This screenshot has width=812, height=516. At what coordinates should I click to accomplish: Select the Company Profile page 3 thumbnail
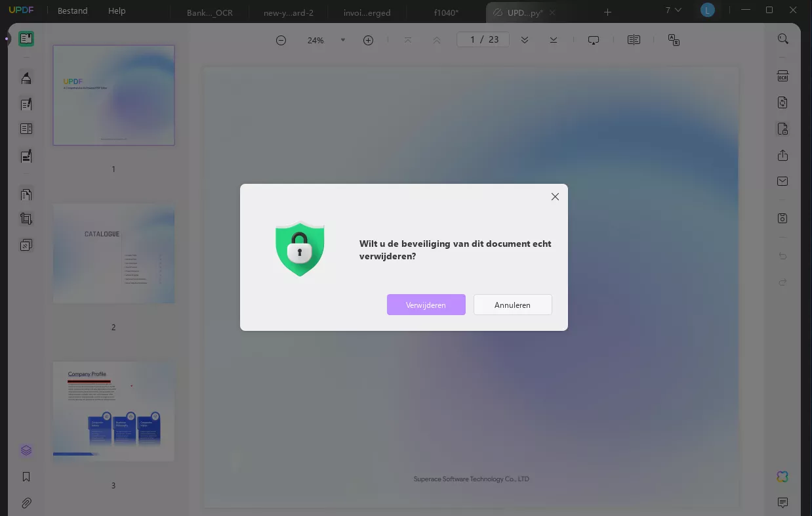pyautogui.click(x=113, y=412)
